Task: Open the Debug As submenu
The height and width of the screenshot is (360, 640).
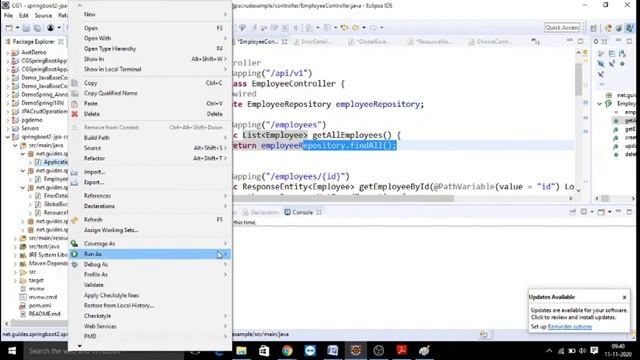Action: pos(150,264)
